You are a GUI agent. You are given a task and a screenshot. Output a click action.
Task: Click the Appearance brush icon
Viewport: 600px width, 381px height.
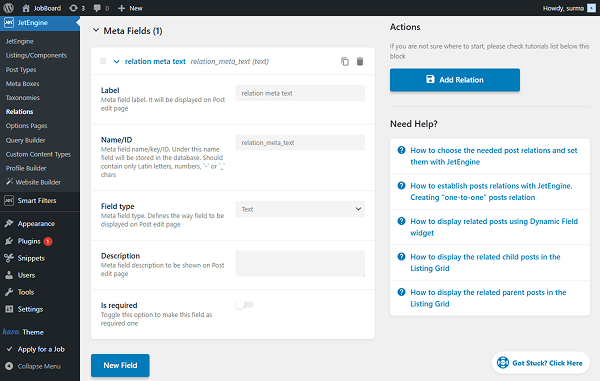click(9, 223)
